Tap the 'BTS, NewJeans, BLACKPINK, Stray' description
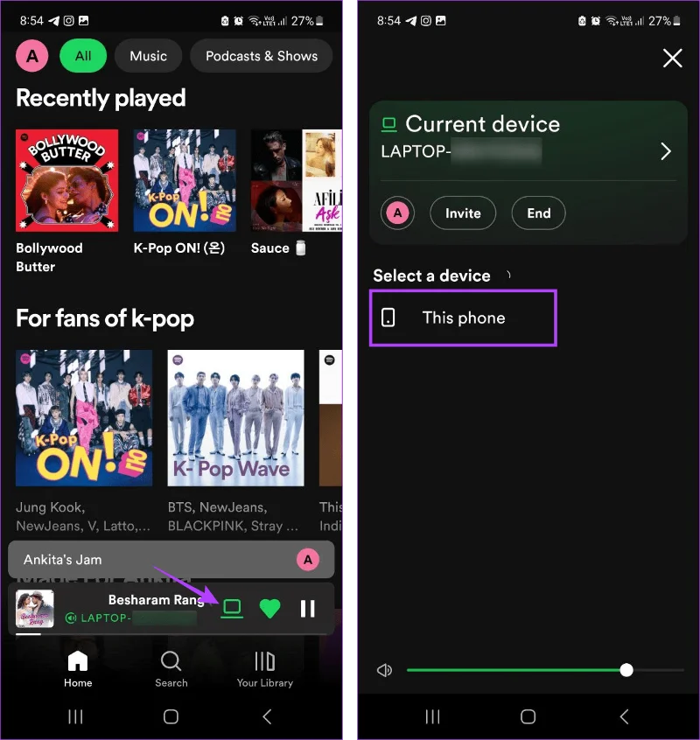The image size is (700, 740). coord(233,516)
